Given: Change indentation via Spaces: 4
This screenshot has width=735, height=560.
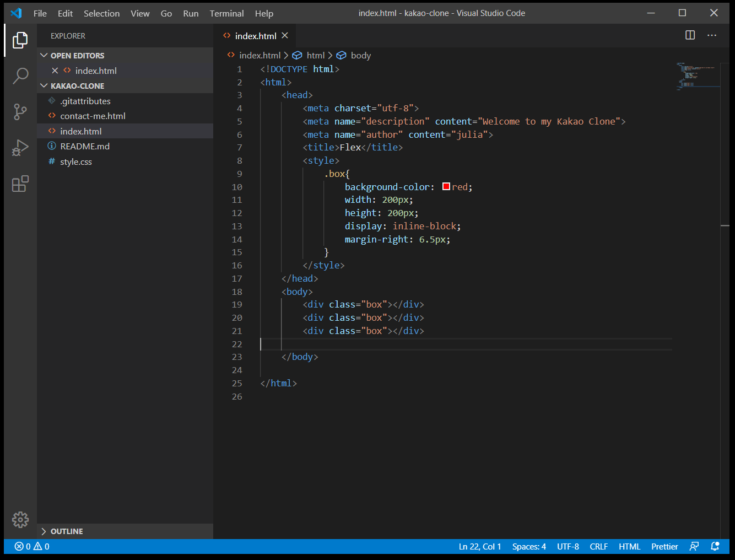Looking at the screenshot, I should tap(529, 546).
